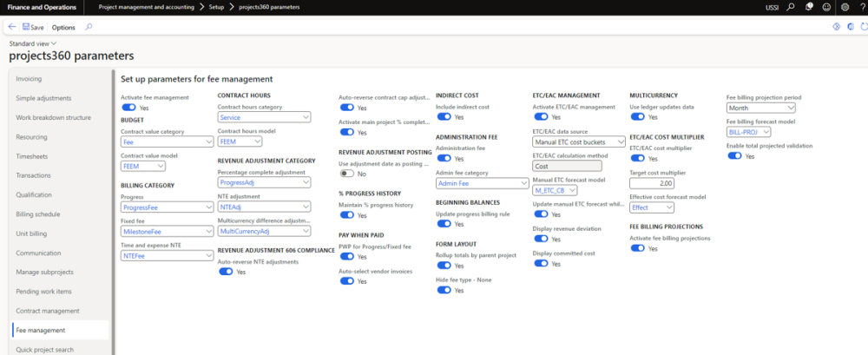Toggle Display revenue deviation switch
Image resolution: width=868 pixels, height=355 pixels.
pos(541,239)
